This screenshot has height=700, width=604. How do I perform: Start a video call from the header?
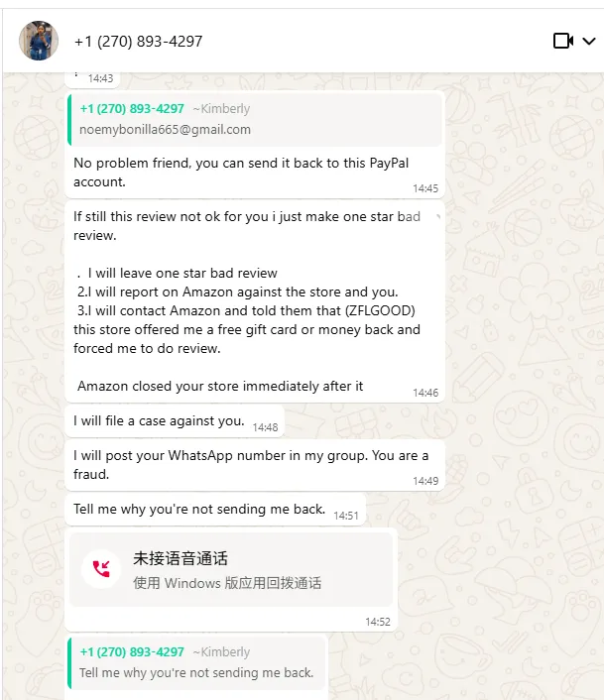(563, 41)
